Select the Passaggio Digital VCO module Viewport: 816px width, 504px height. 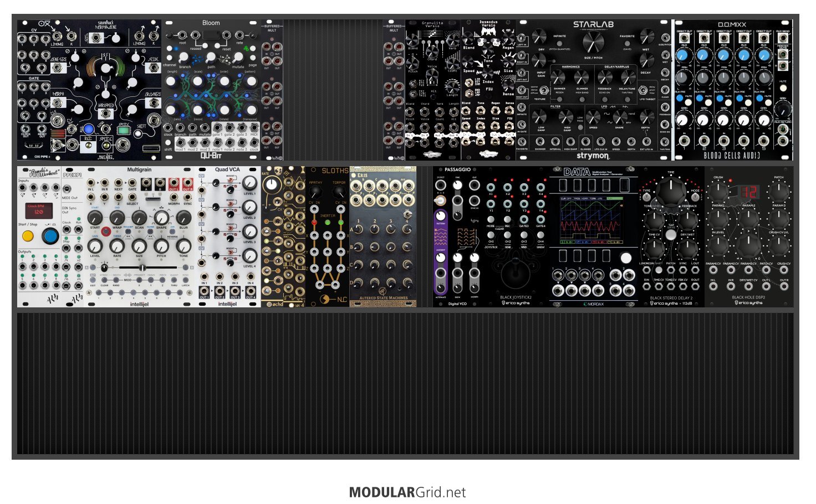[457, 236]
